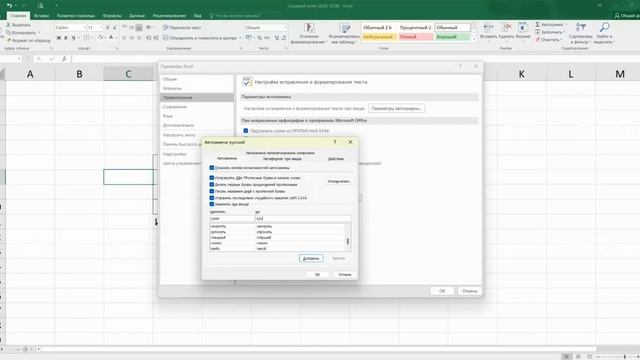640x360 pixels.
Task: Click AutoCorrect Options (Параметры автозамены) button
Action: pyautogui.click(x=396, y=109)
